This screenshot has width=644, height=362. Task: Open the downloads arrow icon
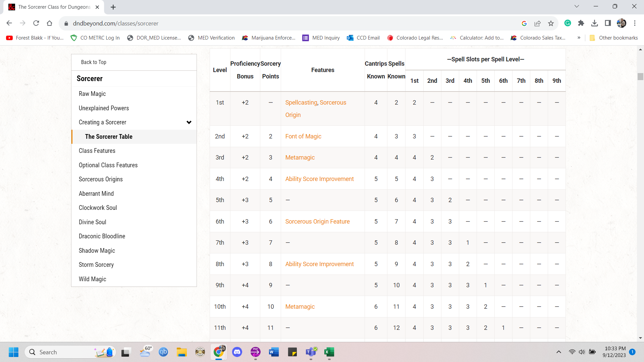(594, 23)
